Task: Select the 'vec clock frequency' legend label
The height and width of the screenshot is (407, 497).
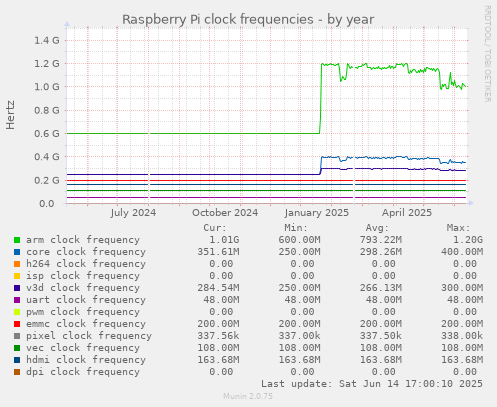Action: point(83,348)
